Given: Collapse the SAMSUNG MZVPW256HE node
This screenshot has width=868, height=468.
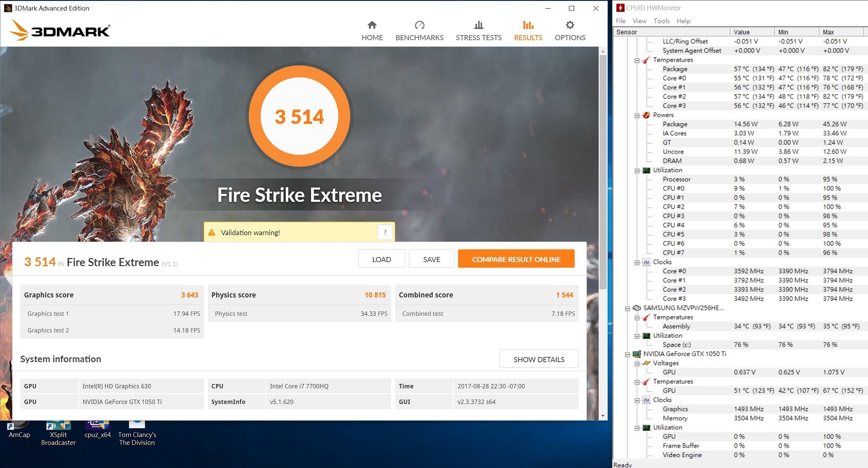Looking at the screenshot, I should 627,309.
